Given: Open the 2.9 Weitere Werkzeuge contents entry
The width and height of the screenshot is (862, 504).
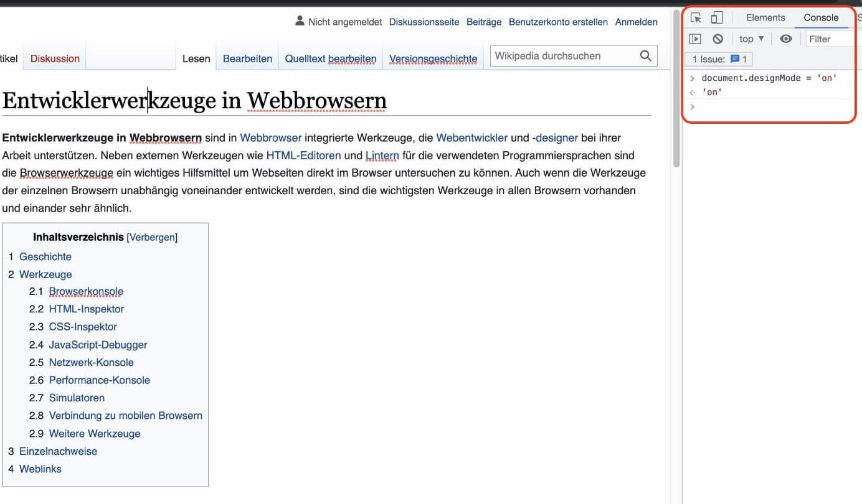Looking at the screenshot, I should 95,434.
